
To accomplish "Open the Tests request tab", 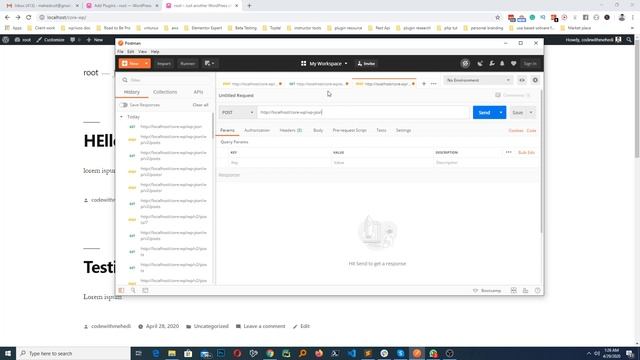I will [381, 130].
